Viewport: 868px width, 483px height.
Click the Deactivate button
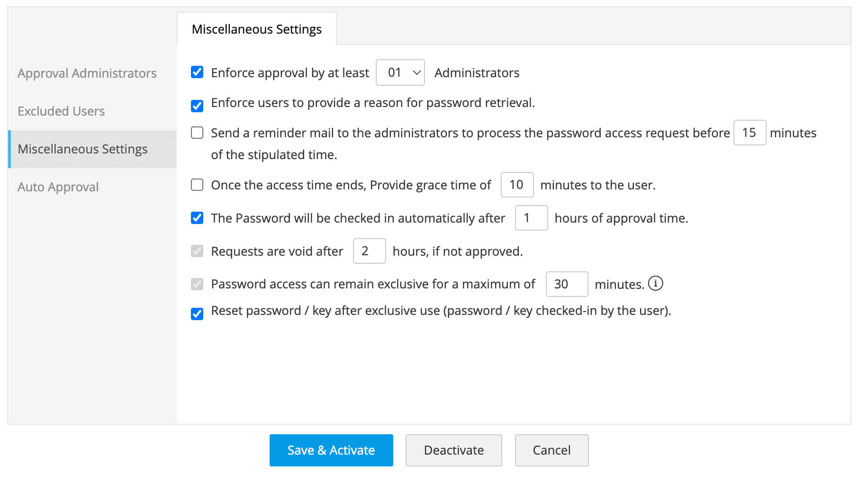(453, 450)
